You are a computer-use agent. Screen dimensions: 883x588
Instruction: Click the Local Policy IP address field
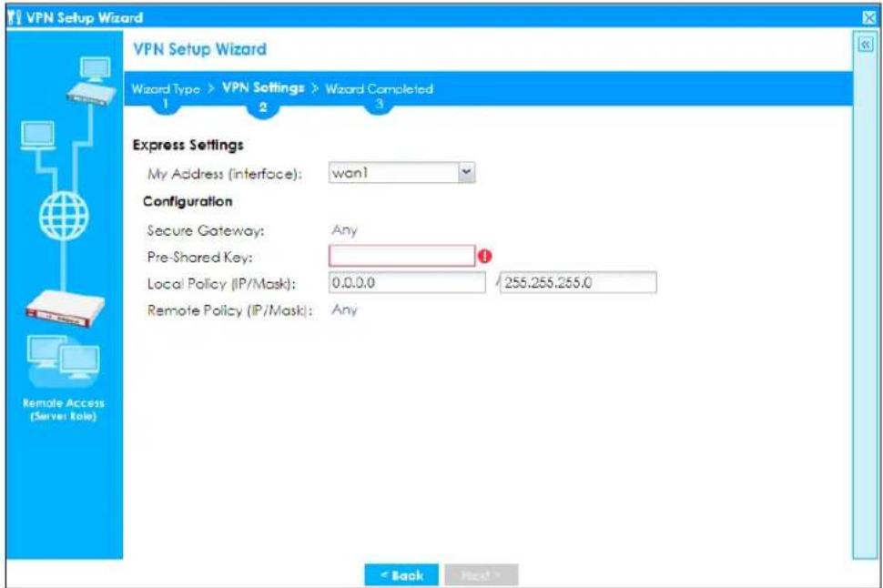pyautogui.click(x=407, y=283)
